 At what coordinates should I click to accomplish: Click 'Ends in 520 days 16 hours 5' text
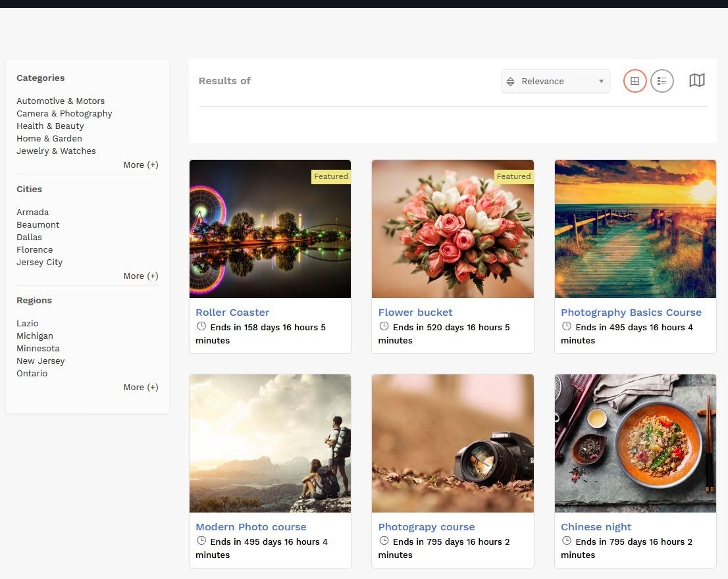[452, 328]
